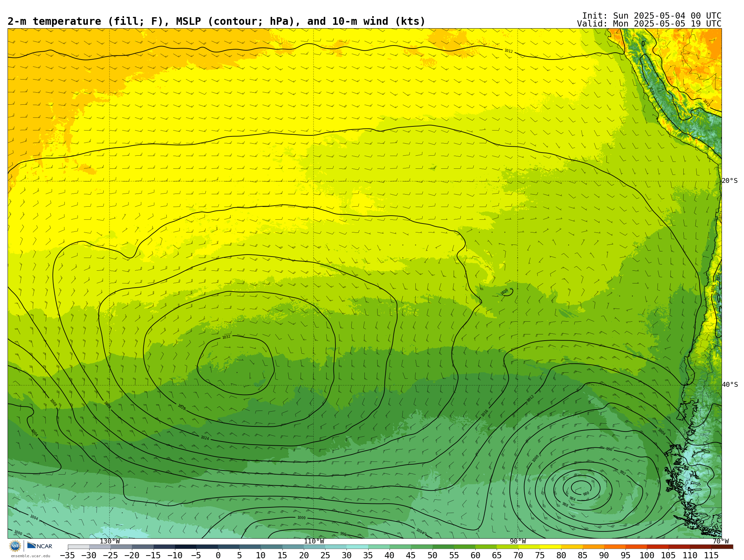Click the NSF logo
Image resolution: width=744 pixels, height=560 pixels.
15,546
